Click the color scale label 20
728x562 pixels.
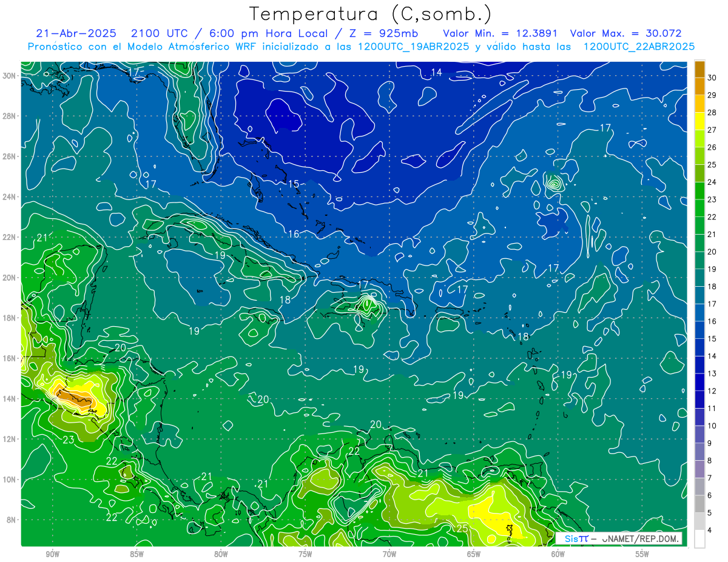[712, 252]
